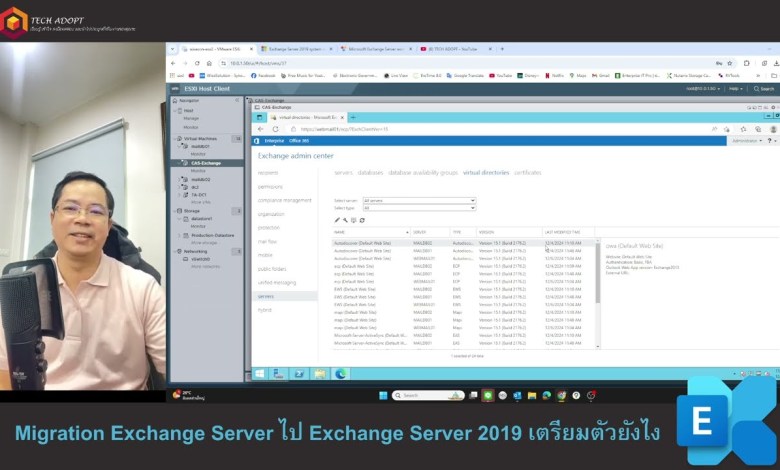Open the ESXi root user dropdown
The width and height of the screenshot is (780, 470).
[703, 89]
